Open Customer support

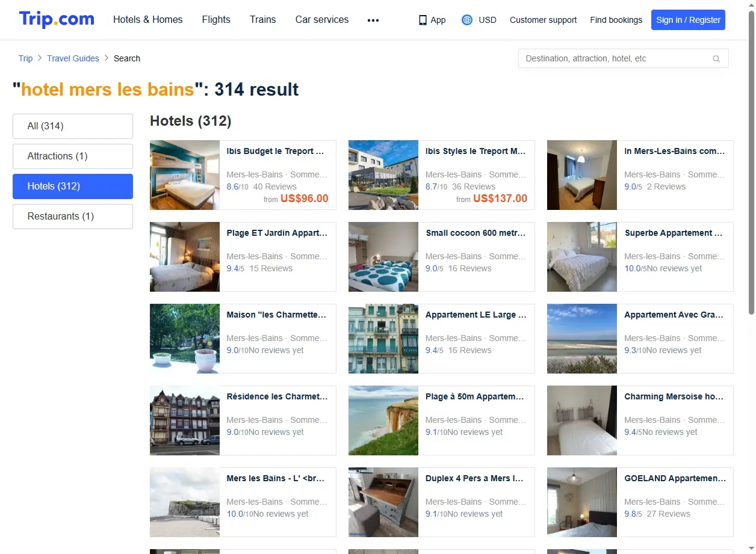coord(543,20)
